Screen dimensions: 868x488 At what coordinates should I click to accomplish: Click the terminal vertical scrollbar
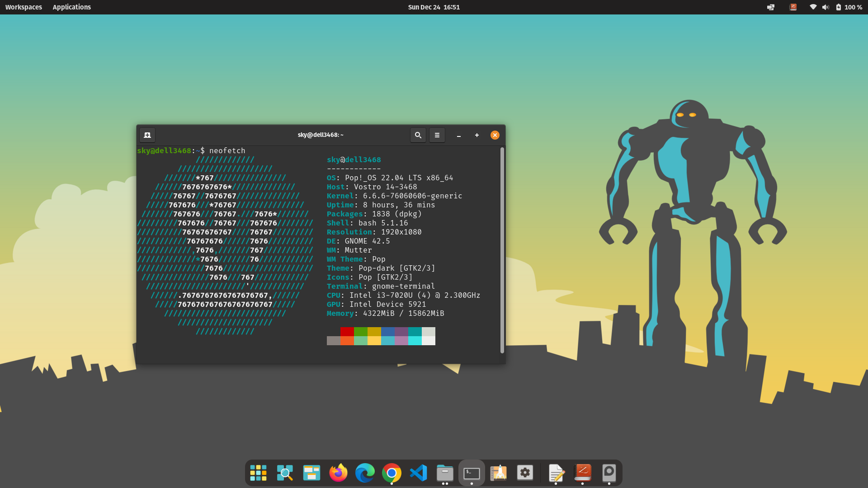pyautogui.click(x=502, y=250)
